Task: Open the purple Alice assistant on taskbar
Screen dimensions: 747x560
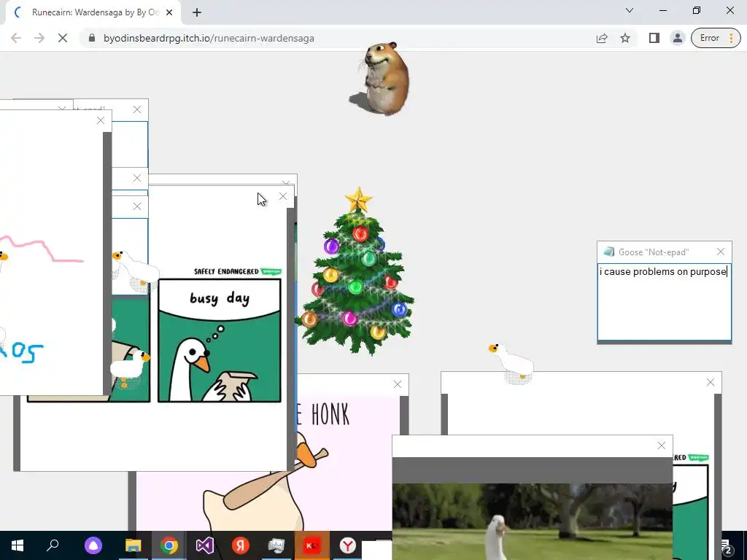Action: point(93,545)
